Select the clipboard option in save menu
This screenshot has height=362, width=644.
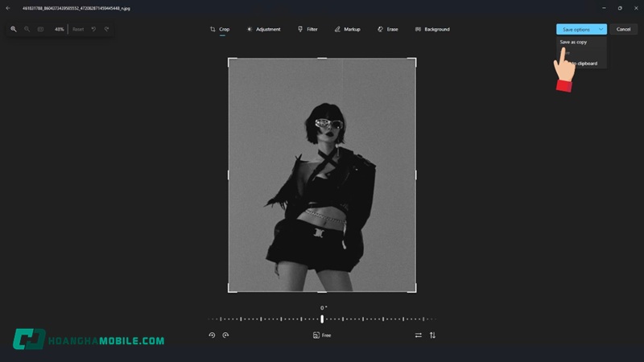586,63
